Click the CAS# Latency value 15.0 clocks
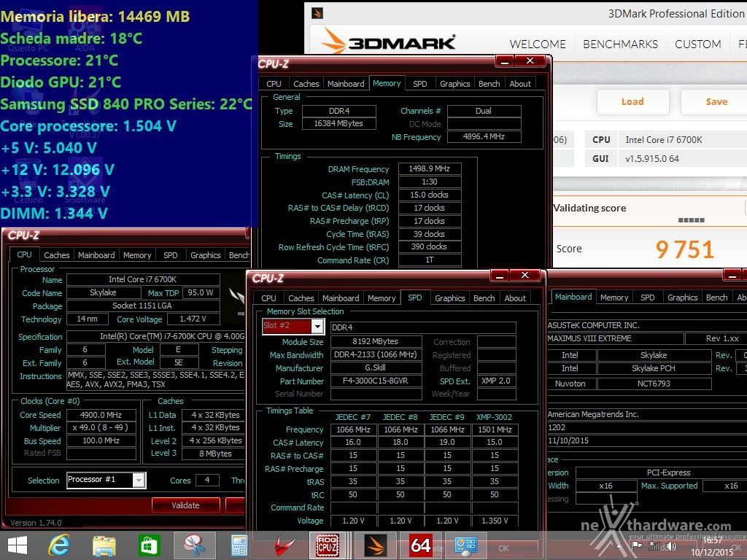747x560 pixels. [430, 195]
